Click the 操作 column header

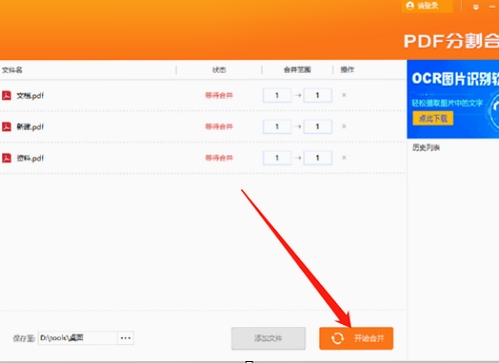pos(347,70)
